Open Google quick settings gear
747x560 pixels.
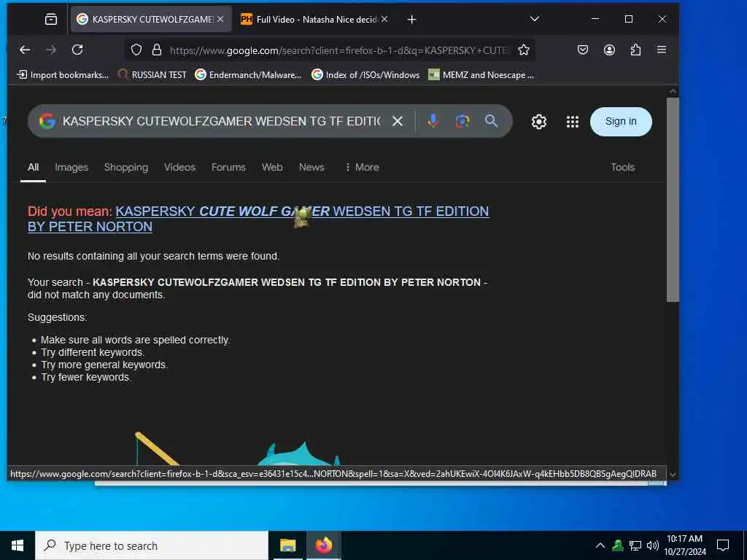pos(539,122)
